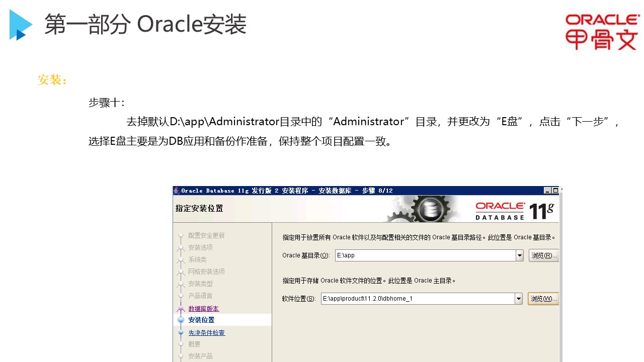This screenshot has height=362, width=644.
Task: Select the 安装选项 step
Action: pyautogui.click(x=200, y=247)
